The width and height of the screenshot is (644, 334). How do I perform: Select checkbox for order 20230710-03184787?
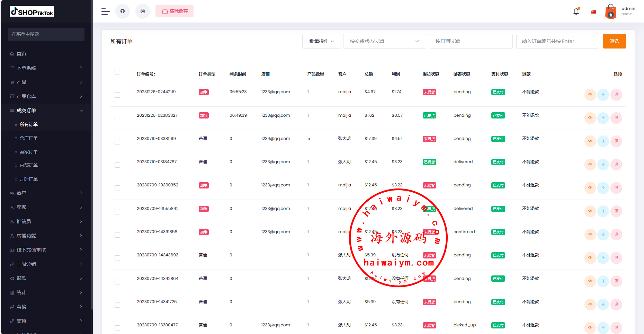pos(117,165)
